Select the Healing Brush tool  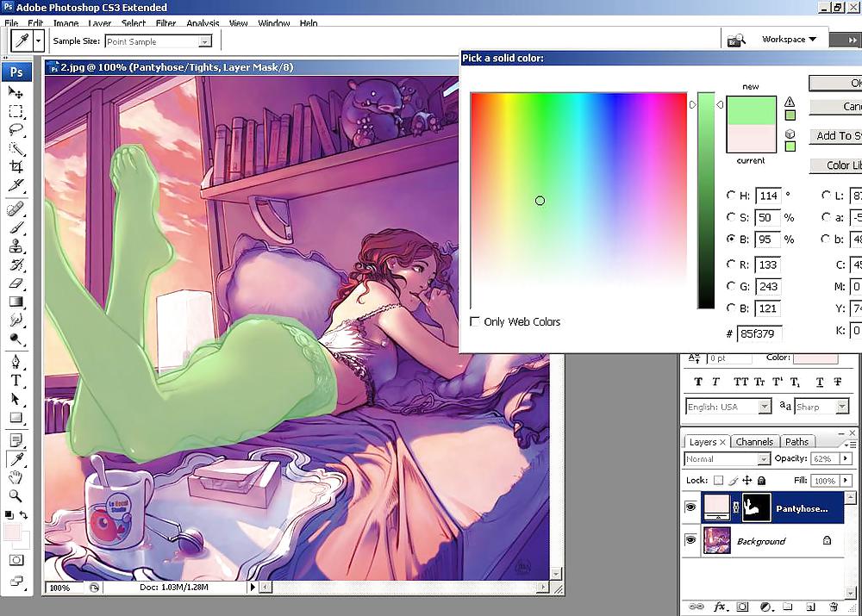(x=16, y=209)
